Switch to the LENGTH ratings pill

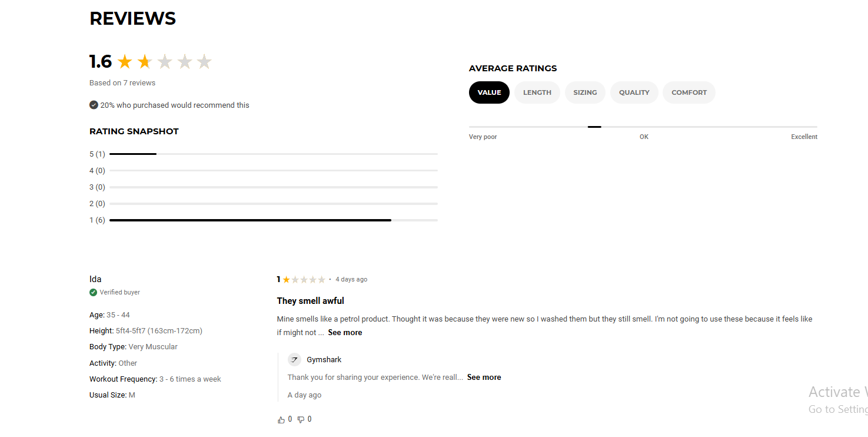537,92
